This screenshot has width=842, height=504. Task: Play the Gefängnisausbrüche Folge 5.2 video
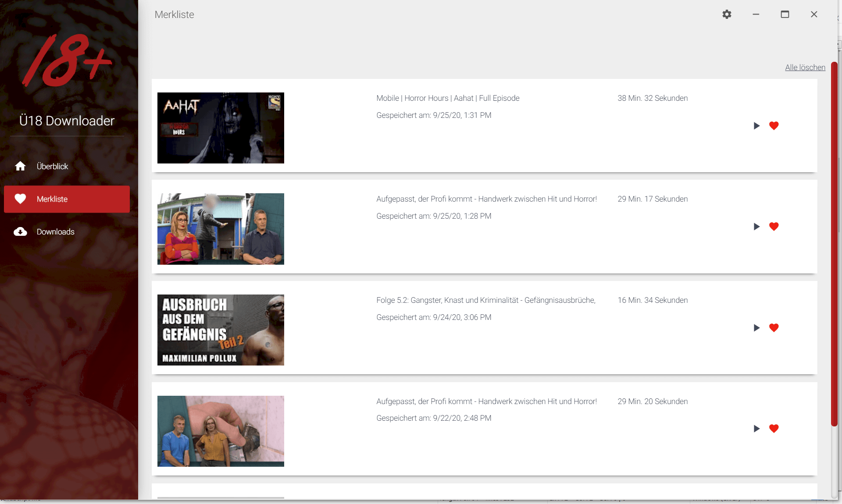pyautogui.click(x=756, y=328)
